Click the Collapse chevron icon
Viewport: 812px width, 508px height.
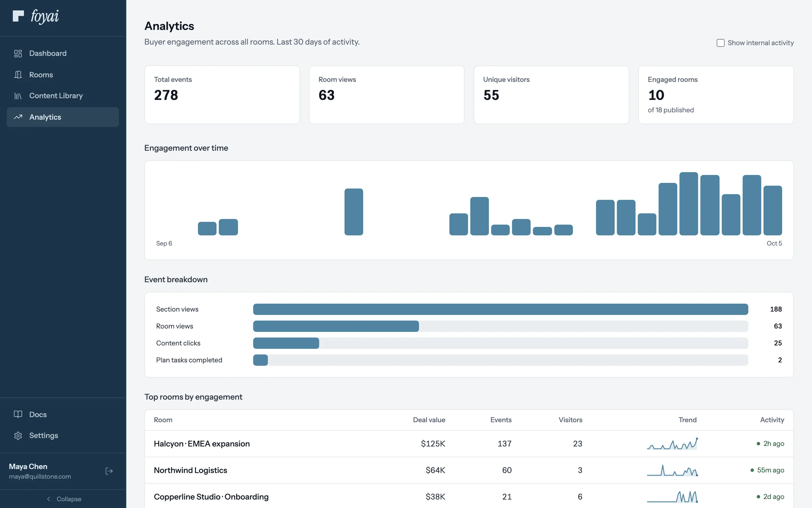click(48, 499)
